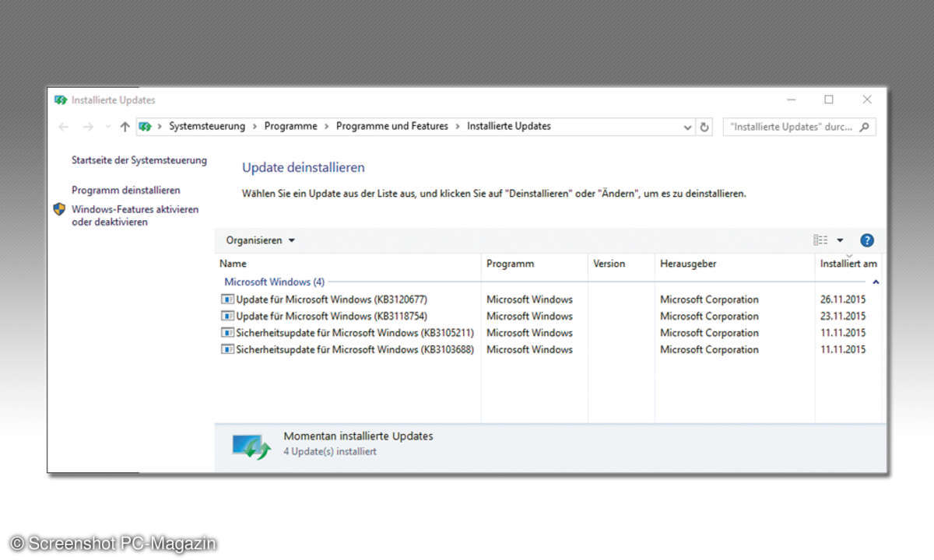Expand chevron after Programme breadcrumb
The image size is (934, 560).
[x=327, y=126]
